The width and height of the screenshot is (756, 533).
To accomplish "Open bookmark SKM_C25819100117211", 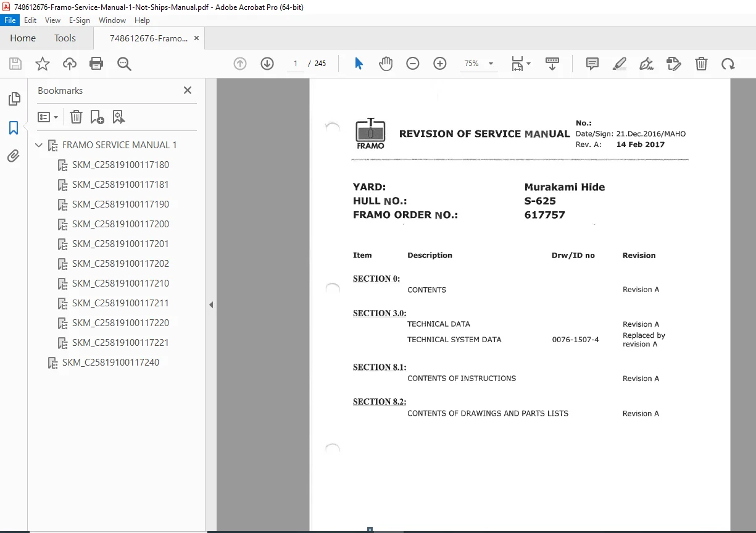I will [x=120, y=303].
